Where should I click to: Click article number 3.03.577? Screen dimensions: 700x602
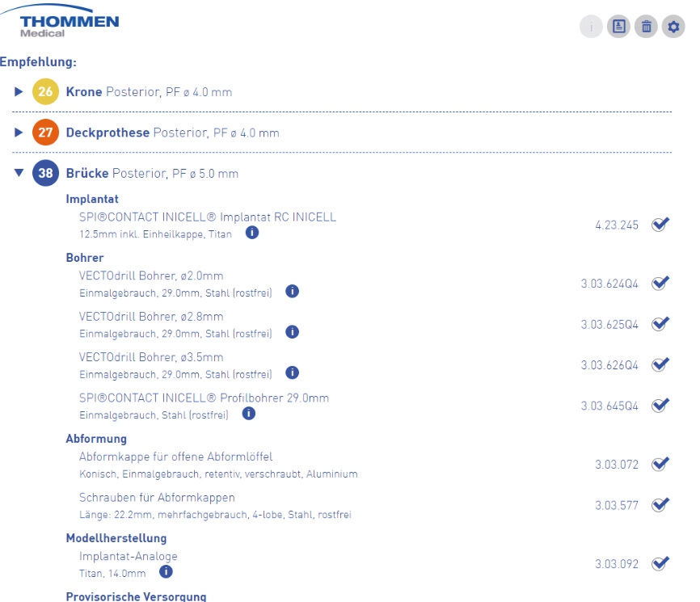[617, 505]
